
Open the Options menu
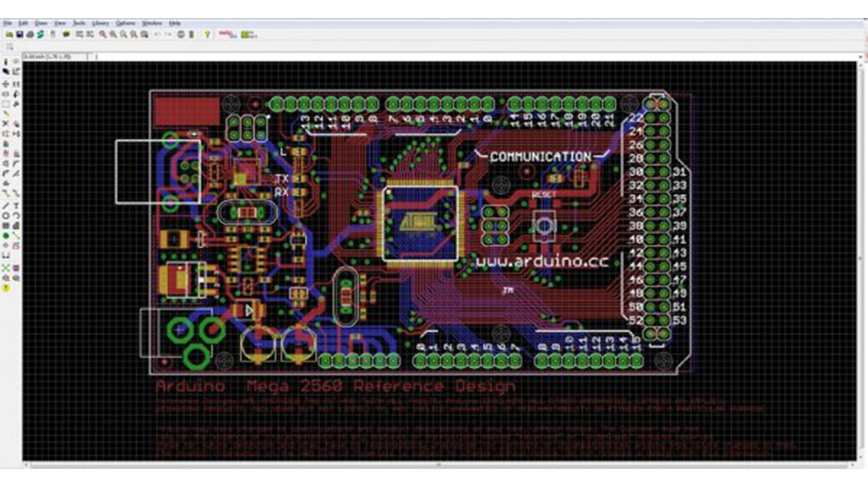click(124, 22)
